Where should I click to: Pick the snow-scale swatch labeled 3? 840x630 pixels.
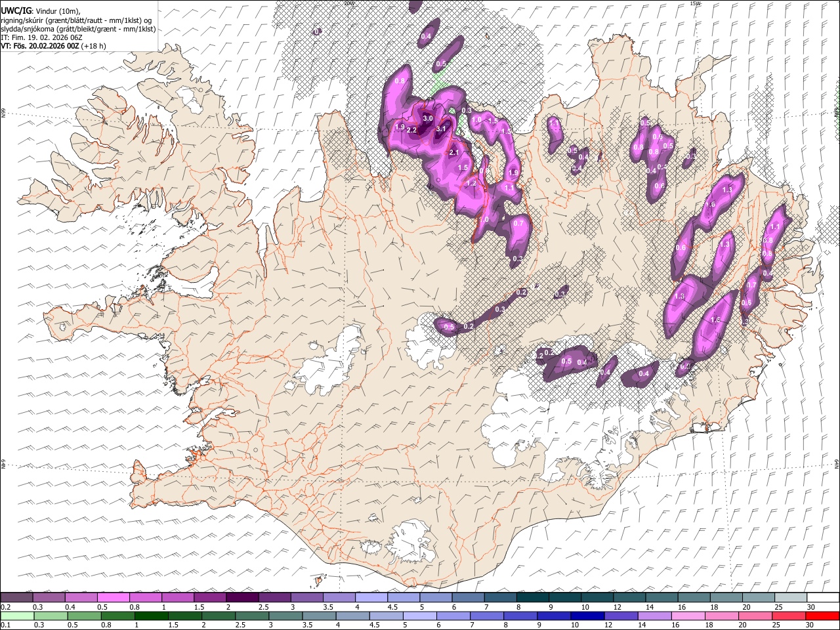point(306,597)
